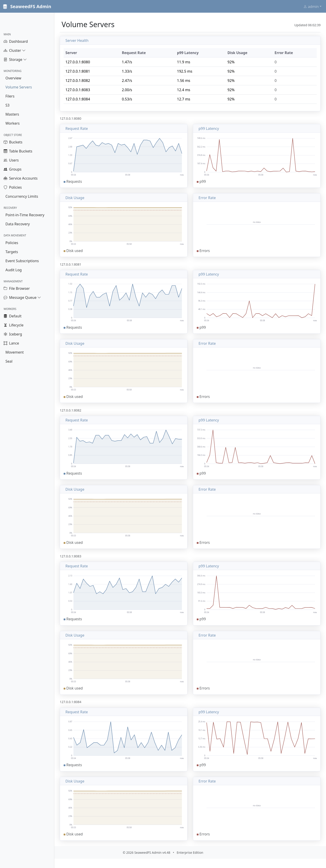The image size is (326, 868).
Task: Click the SeaweedFS logo icon in header
Action: click(x=5, y=6)
